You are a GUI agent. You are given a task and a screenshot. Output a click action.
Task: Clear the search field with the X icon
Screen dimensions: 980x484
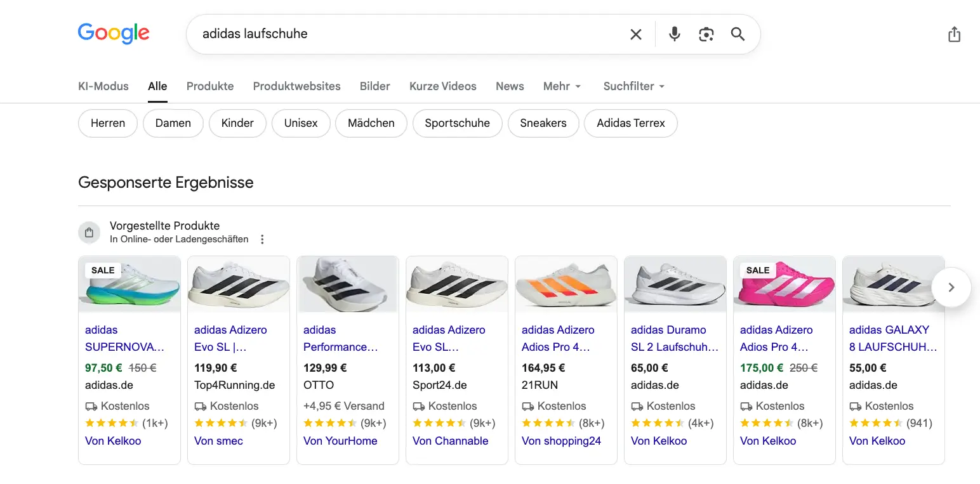635,34
